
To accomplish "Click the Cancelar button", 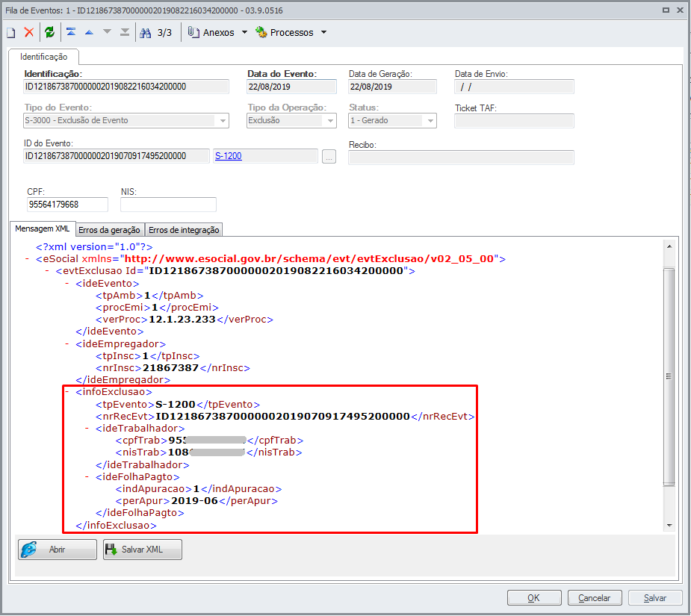I will tap(595, 598).
